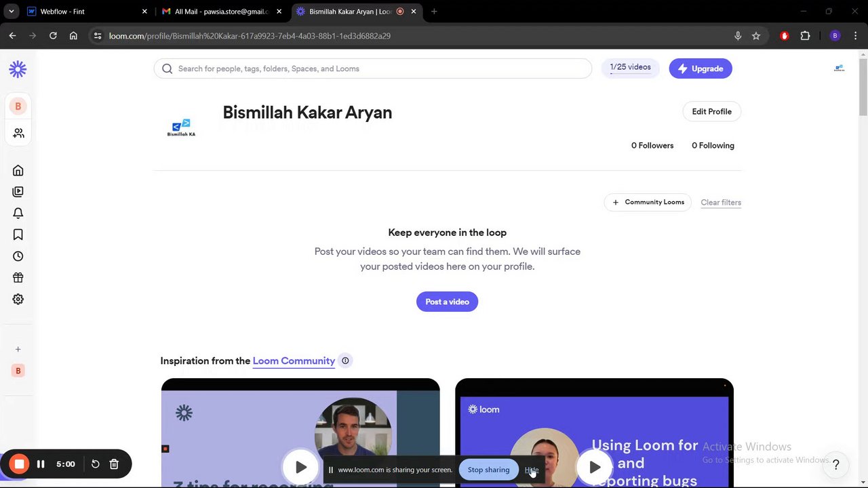The width and height of the screenshot is (868, 488).
Task: Click Post a video button
Action: (447, 302)
